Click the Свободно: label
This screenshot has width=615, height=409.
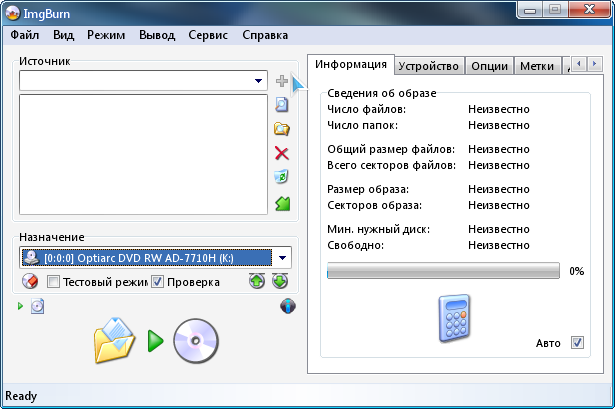(x=355, y=245)
